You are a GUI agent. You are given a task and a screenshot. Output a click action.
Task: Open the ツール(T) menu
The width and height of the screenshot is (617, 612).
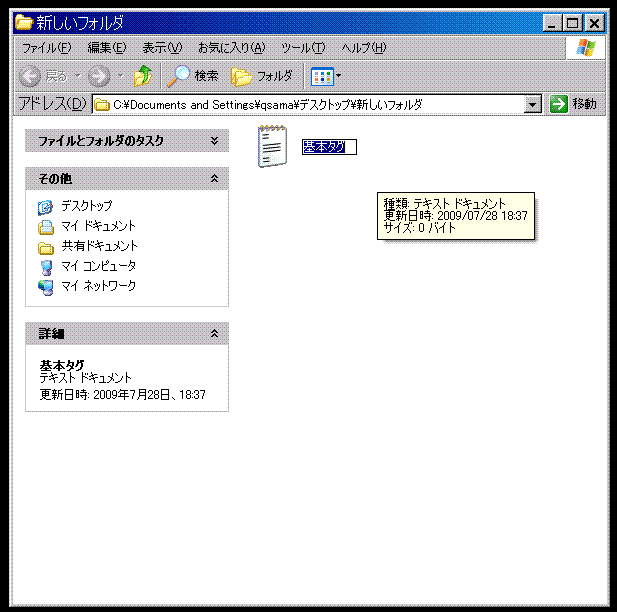[x=303, y=48]
